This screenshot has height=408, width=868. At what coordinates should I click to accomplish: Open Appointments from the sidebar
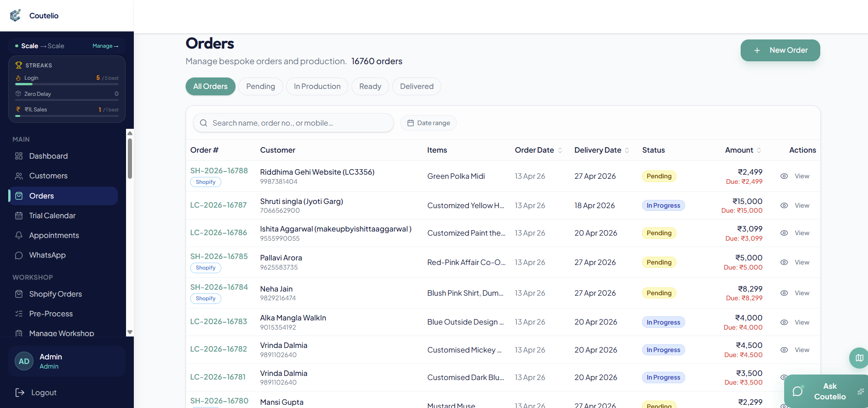[54, 235]
